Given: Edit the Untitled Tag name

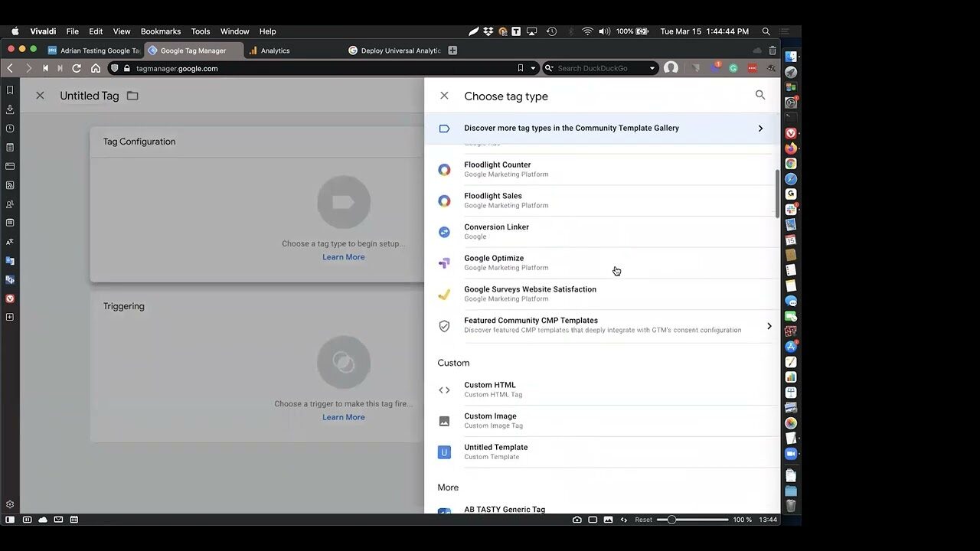Looking at the screenshot, I should [x=90, y=96].
